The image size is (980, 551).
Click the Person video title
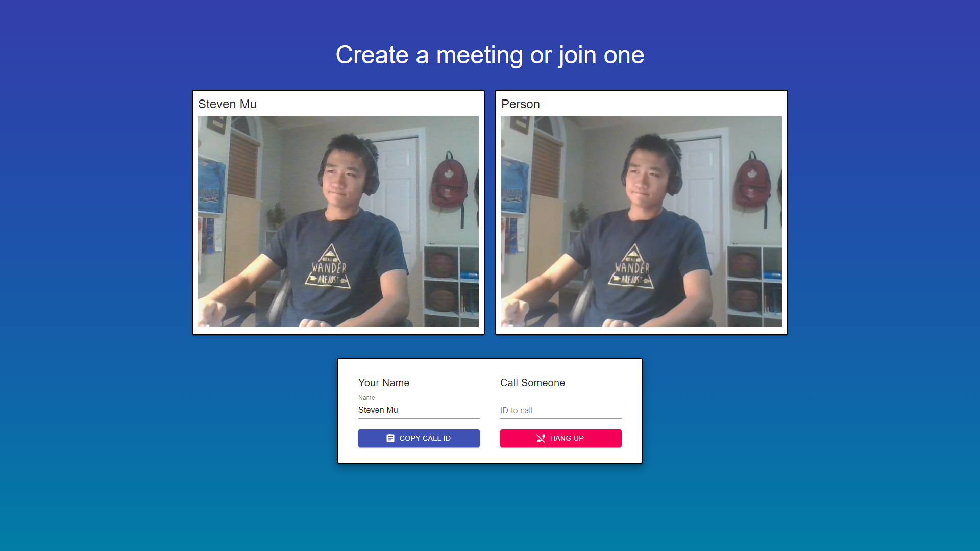pyautogui.click(x=520, y=104)
